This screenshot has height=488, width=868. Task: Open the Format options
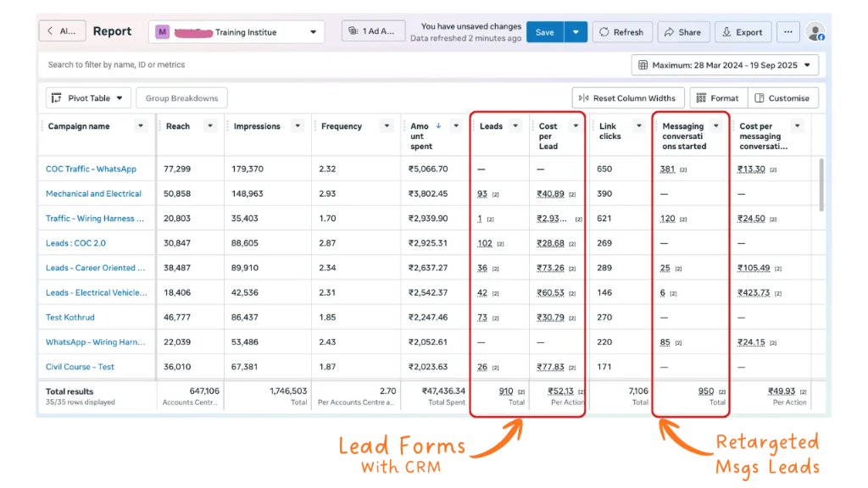(x=718, y=98)
